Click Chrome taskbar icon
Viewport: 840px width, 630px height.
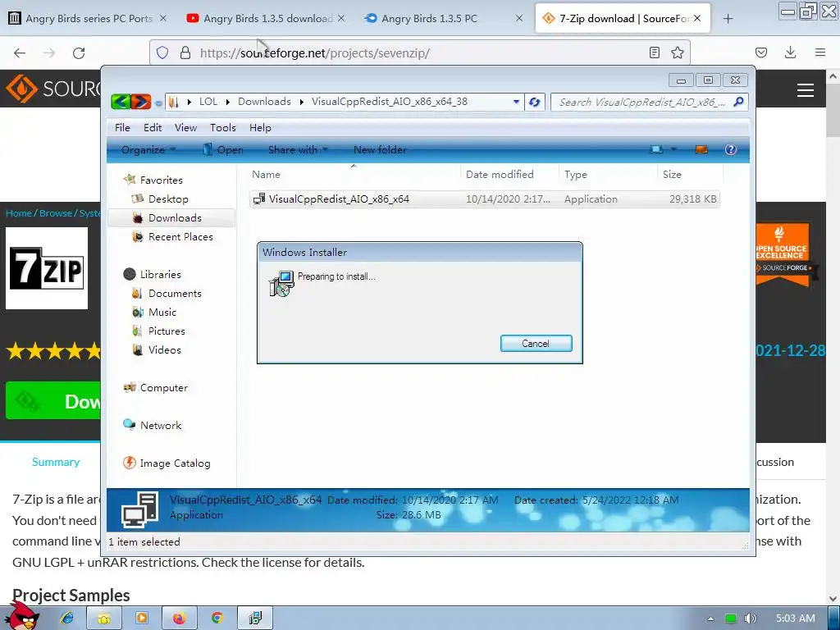217,619
